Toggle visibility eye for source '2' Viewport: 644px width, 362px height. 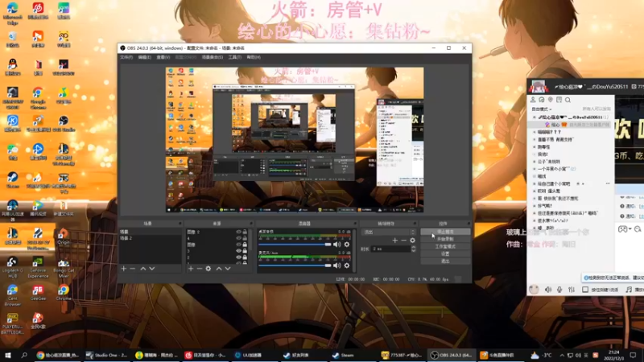[238, 257]
